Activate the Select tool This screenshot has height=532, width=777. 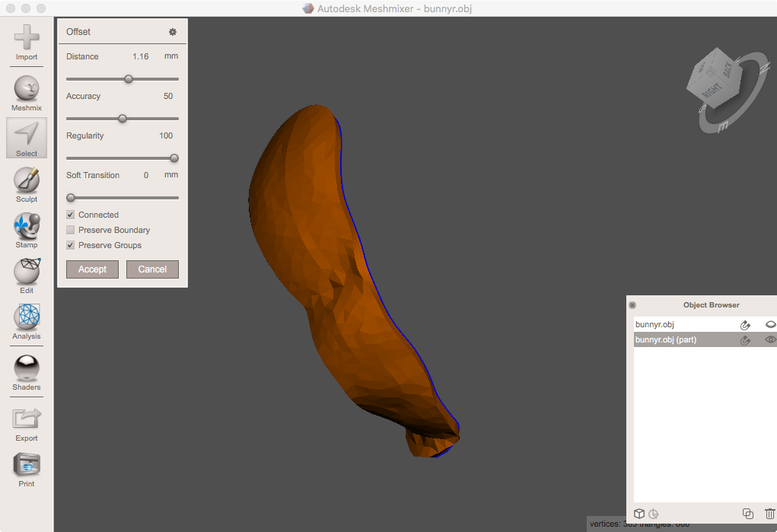(x=26, y=137)
